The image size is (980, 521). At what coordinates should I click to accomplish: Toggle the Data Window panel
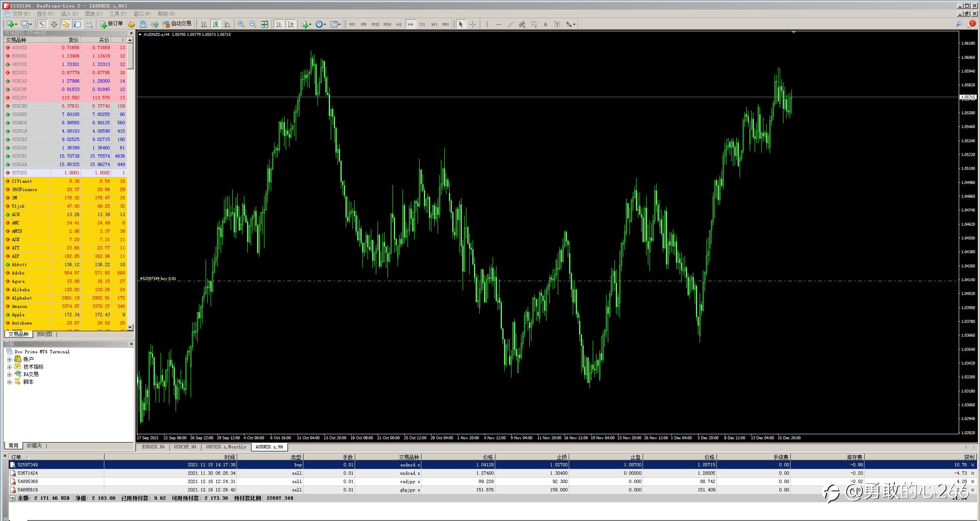click(x=54, y=24)
